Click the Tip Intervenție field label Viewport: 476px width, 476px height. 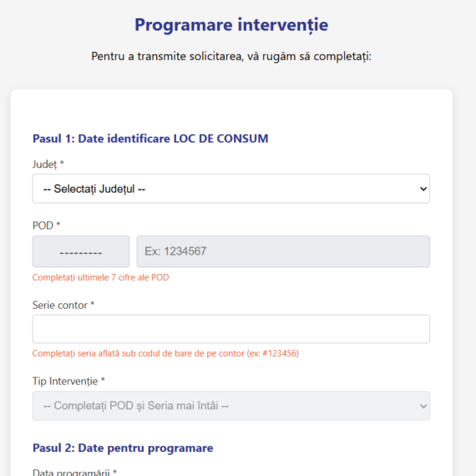[x=68, y=381]
